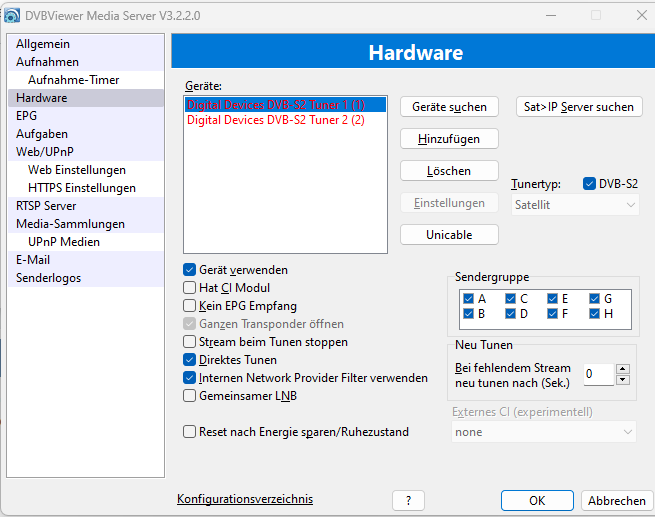Open the Aufnahmen settings page
Screen dimensions: 655x517
pos(86,62)
